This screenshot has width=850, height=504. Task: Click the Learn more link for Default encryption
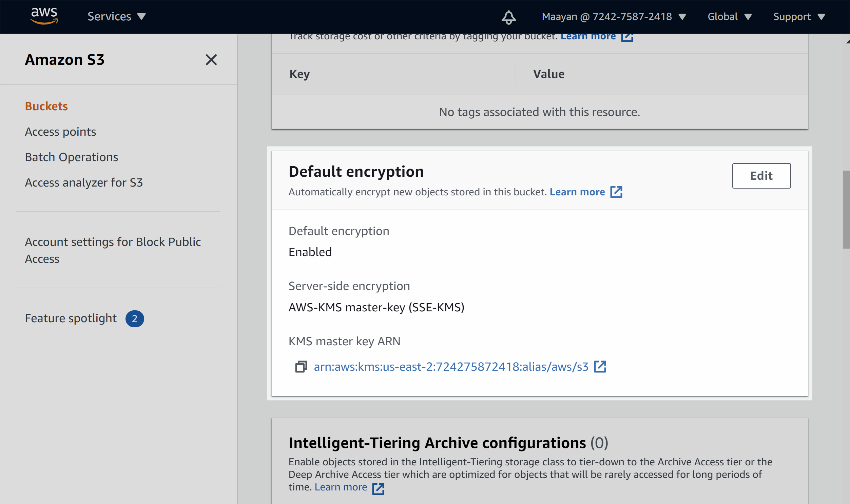577,191
